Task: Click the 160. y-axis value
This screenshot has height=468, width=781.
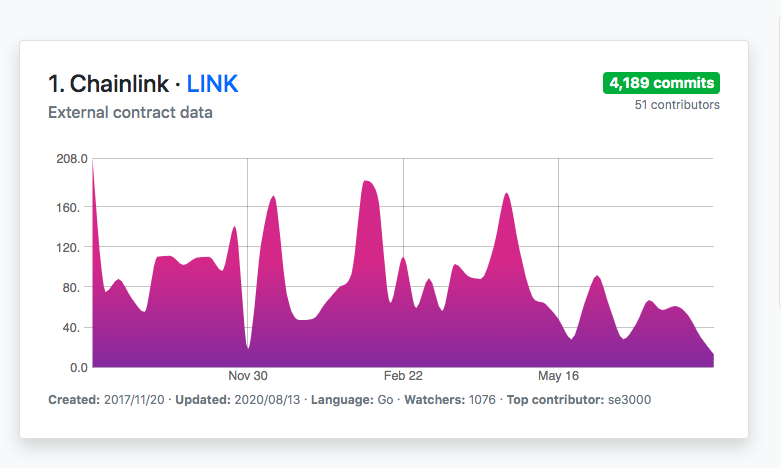Action: pyautogui.click(x=68, y=208)
